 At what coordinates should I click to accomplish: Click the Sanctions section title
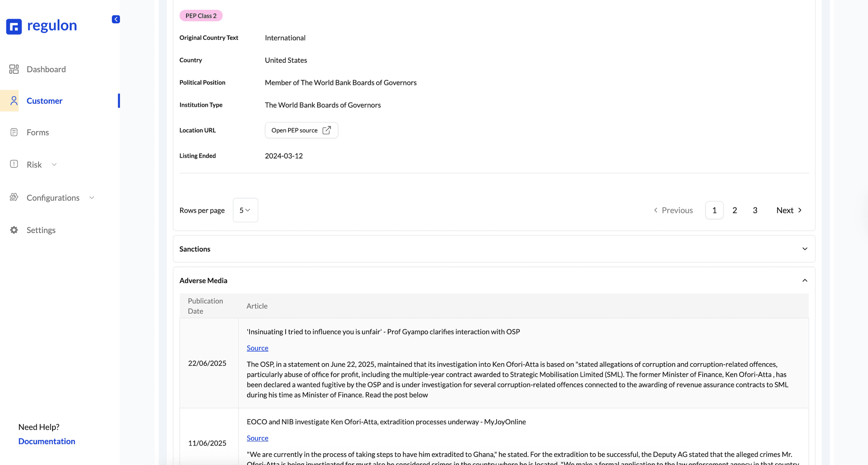pyautogui.click(x=195, y=249)
